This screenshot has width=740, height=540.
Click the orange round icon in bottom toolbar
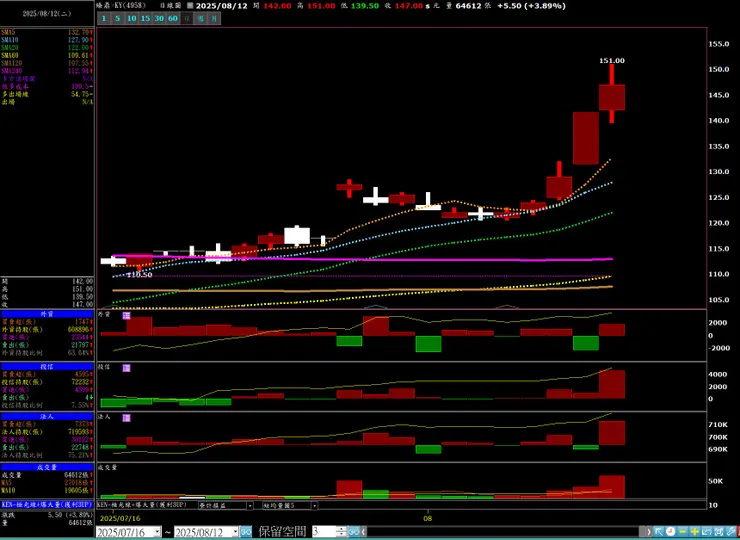[x=671, y=532]
